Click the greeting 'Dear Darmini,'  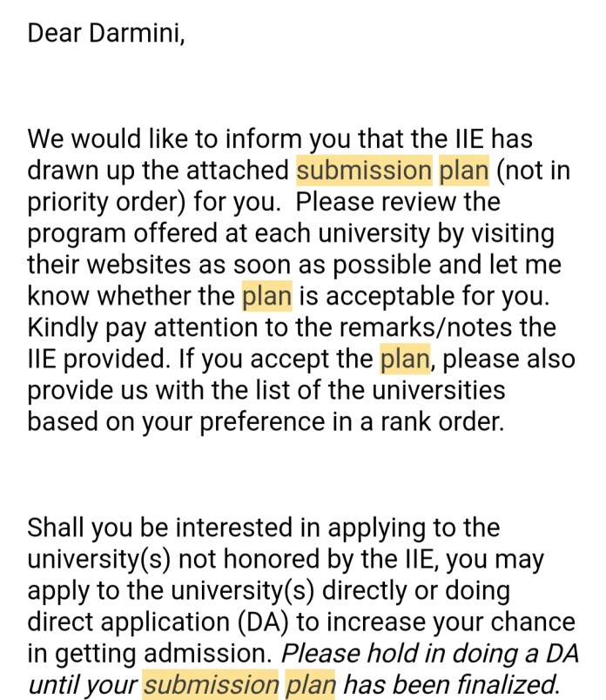click(106, 33)
